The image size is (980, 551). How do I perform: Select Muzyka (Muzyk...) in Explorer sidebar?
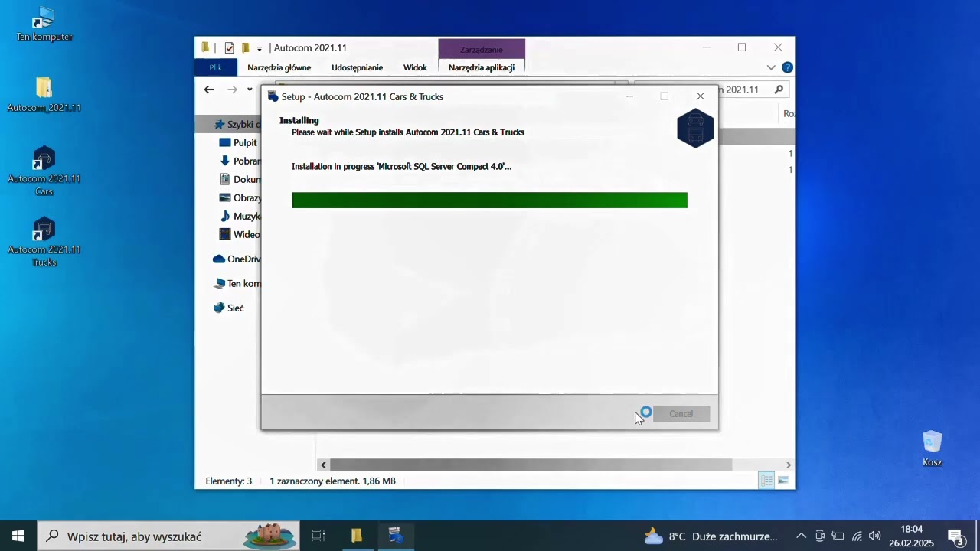240,216
